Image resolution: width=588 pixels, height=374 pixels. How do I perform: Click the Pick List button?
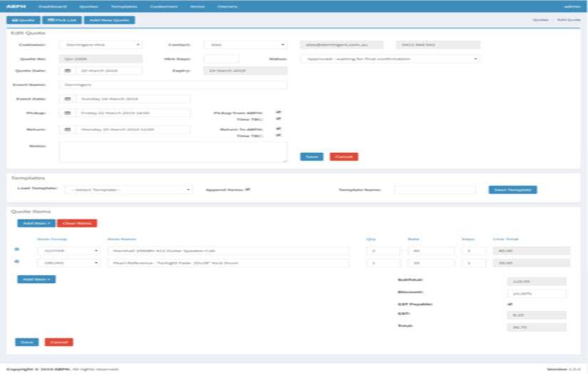[62, 20]
